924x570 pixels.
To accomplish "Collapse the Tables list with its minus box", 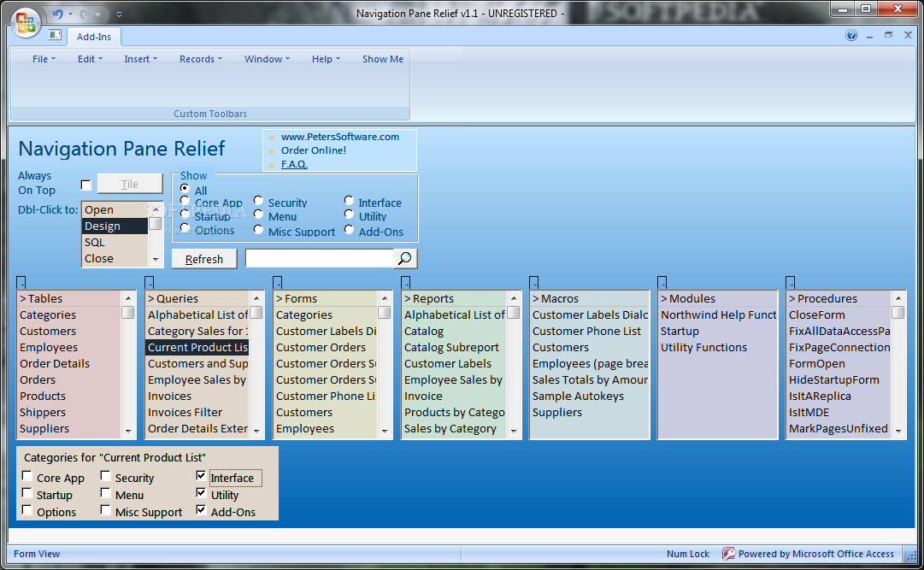I will click(x=21, y=282).
